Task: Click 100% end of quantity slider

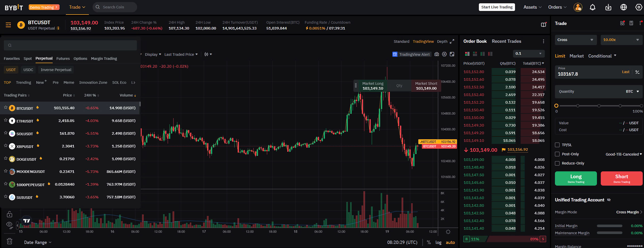Action: point(641,106)
